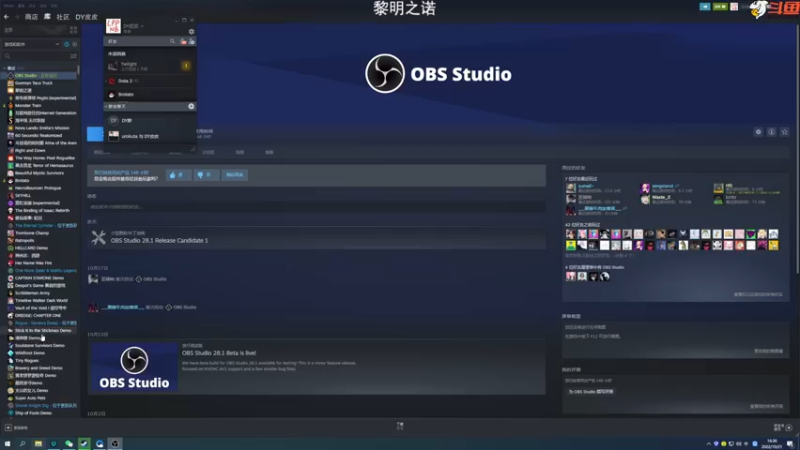Select HELLCARD Demo in library
Screen dimensions: 800x450
pos(31,248)
